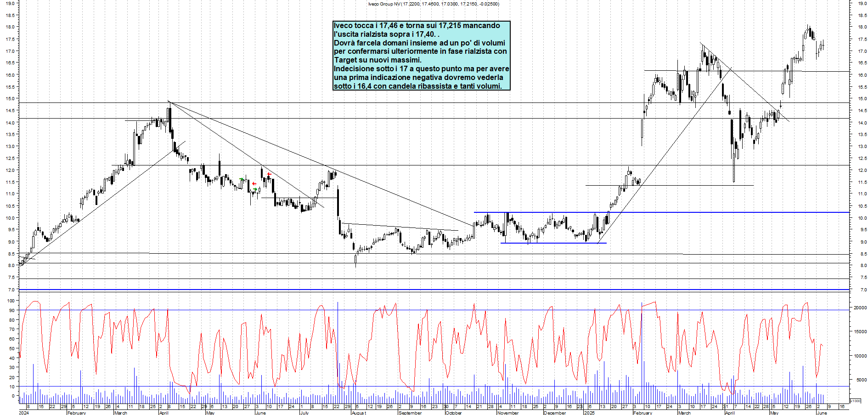The width and height of the screenshot is (868, 415).
Task: Click the red arrow marker above June candles
Action: 269,174
